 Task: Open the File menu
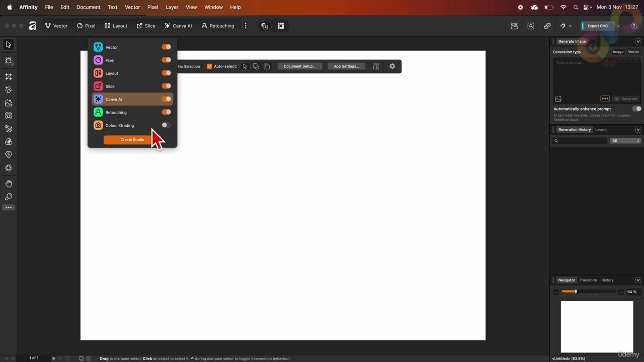pos(49,7)
